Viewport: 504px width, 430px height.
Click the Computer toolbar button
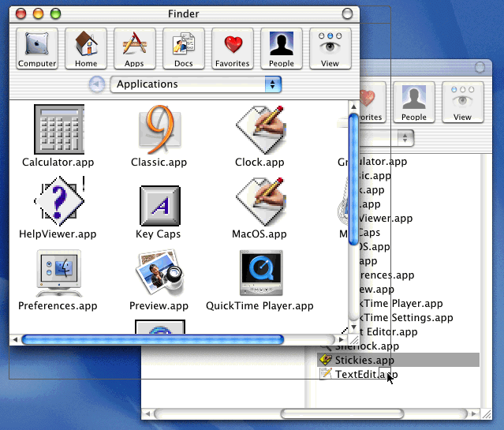point(37,49)
